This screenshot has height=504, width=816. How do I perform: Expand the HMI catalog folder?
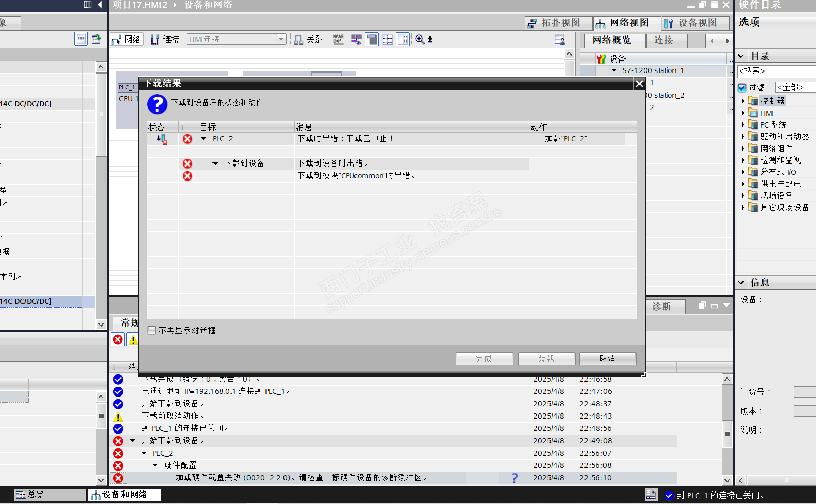(x=743, y=113)
